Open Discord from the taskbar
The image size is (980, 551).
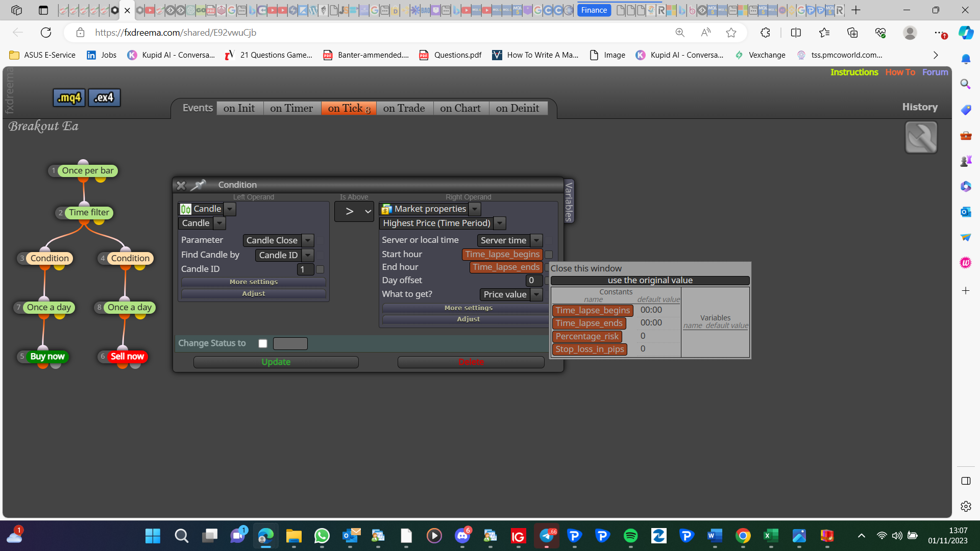462,536
